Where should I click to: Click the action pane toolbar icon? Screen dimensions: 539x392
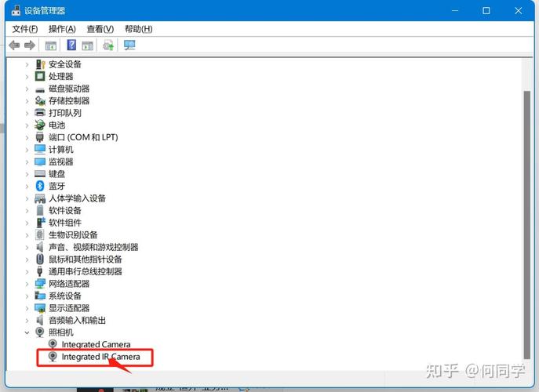pos(88,45)
